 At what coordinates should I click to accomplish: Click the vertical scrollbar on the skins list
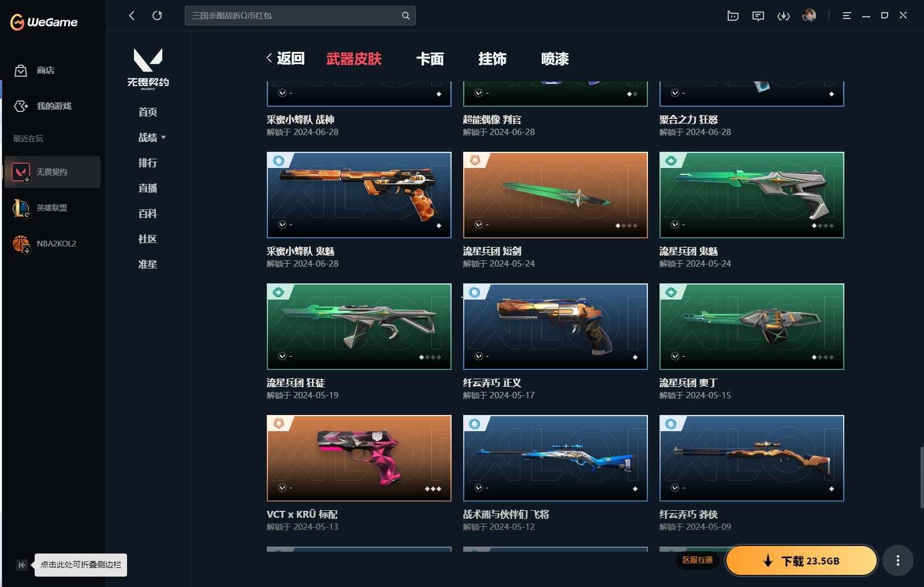pyautogui.click(x=921, y=477)
